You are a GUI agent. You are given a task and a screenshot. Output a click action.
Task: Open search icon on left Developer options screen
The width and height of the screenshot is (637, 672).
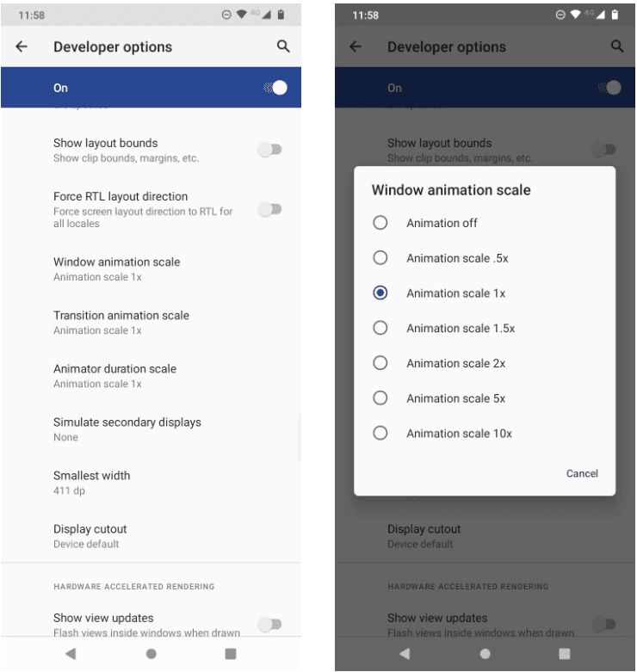[x=283, y=46]
